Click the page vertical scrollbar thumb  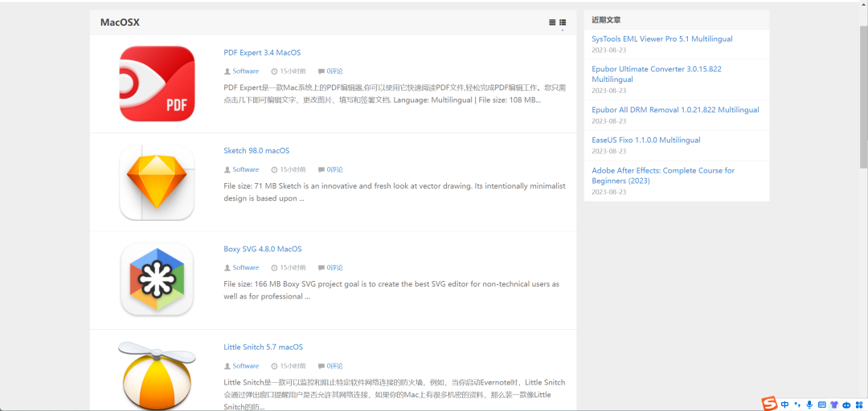point(863,96)
